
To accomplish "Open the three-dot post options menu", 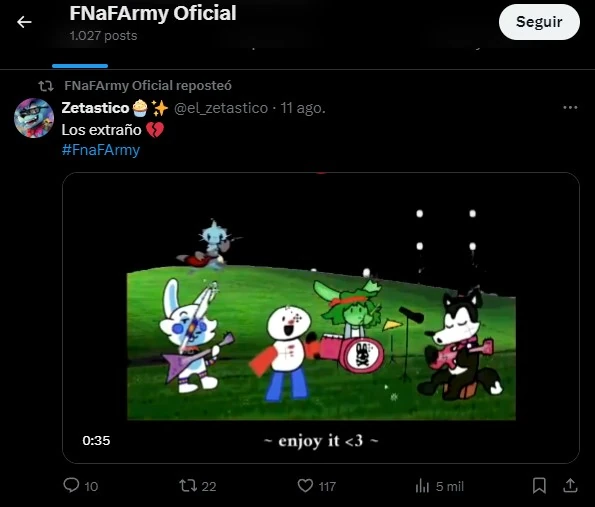I will 570,108.
